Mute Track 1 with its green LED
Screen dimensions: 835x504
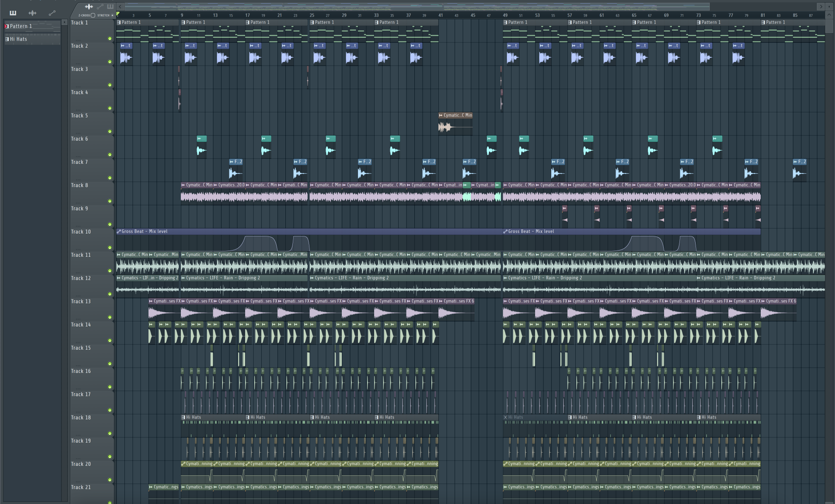point(110,39)
